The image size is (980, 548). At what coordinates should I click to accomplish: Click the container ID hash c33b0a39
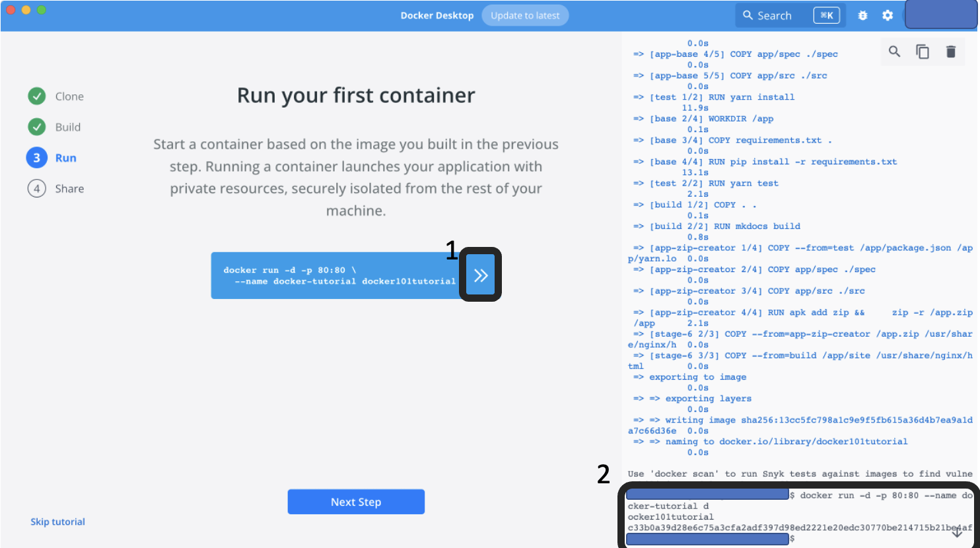(x=800, y=528)
